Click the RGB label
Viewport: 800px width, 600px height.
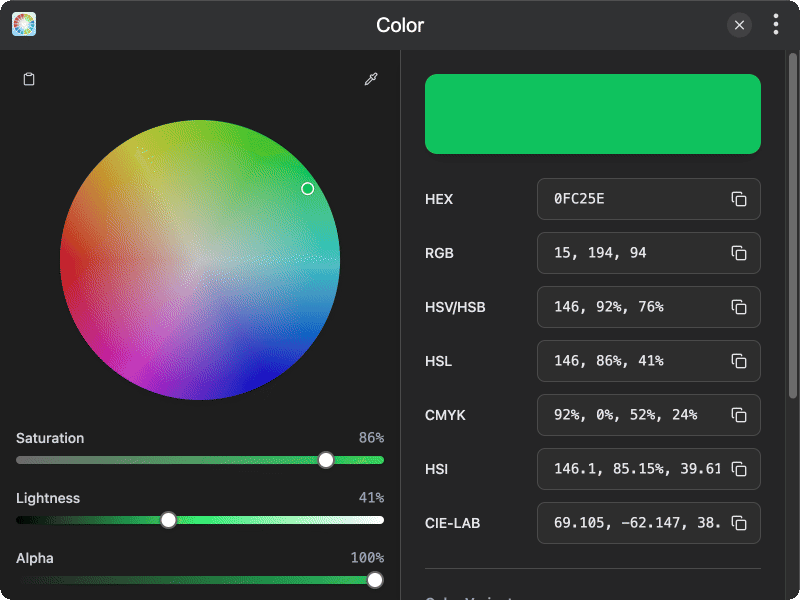click(x=439, y=253)
